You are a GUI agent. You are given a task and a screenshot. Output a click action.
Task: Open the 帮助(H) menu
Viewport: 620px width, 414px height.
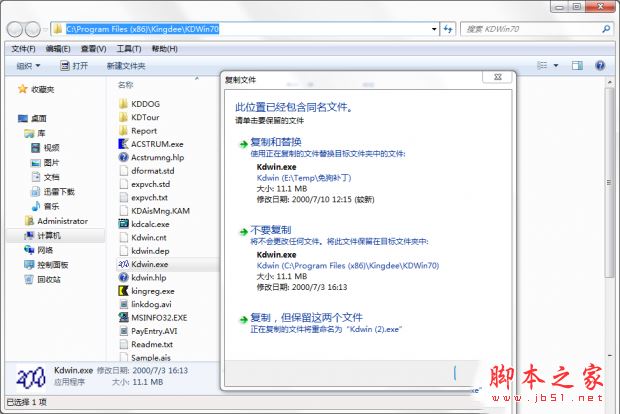(164, 49)
